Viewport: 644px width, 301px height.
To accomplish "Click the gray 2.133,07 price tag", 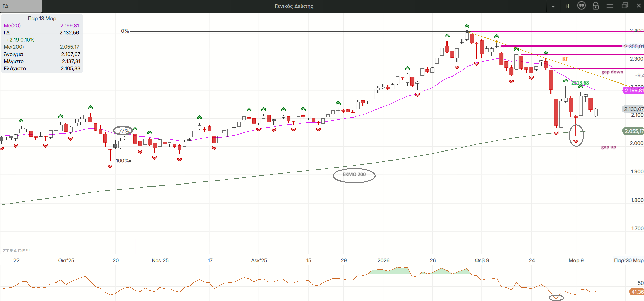I will coord(634,109).
